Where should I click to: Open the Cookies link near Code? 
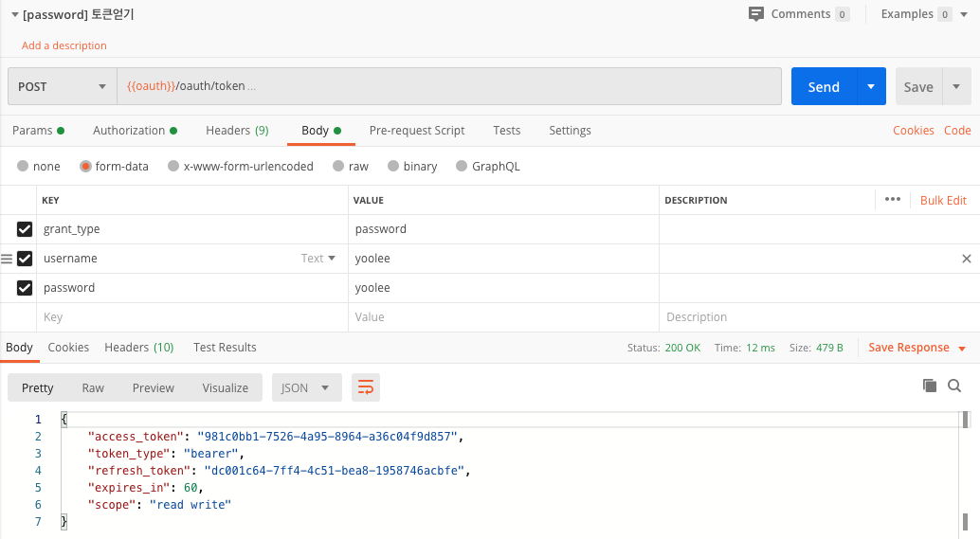click(x=913, y=131)
